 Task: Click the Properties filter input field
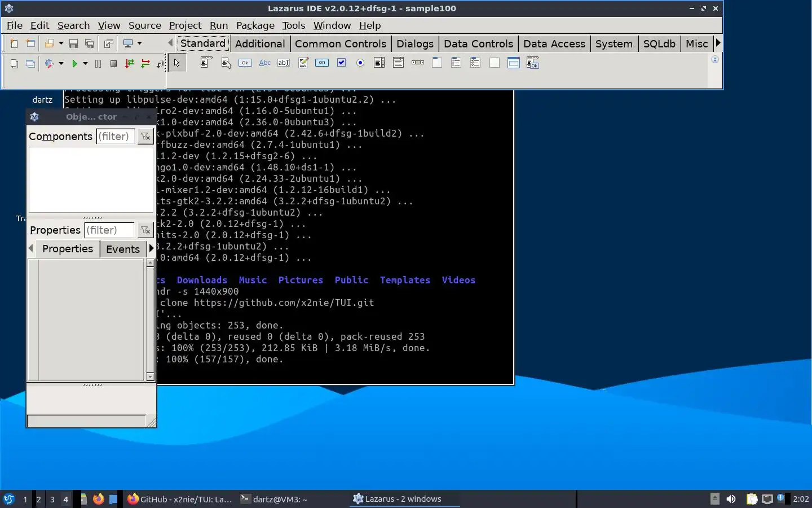click(x=109, y=230)
